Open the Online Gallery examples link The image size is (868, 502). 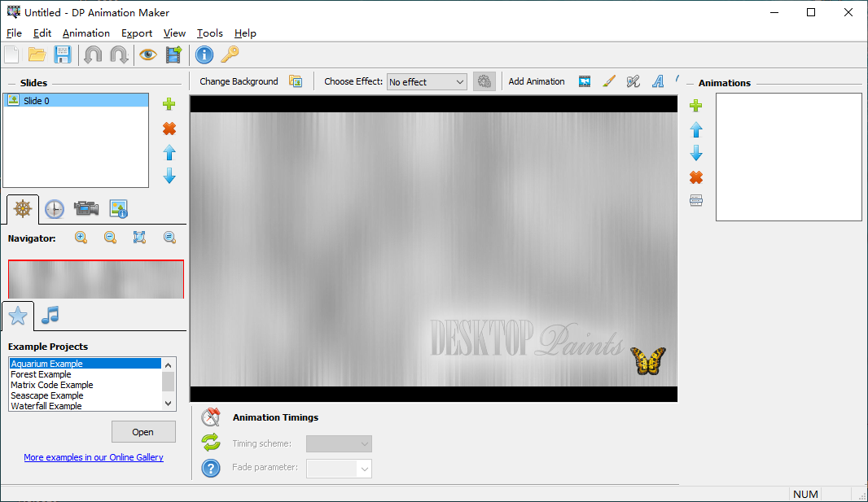94,457
